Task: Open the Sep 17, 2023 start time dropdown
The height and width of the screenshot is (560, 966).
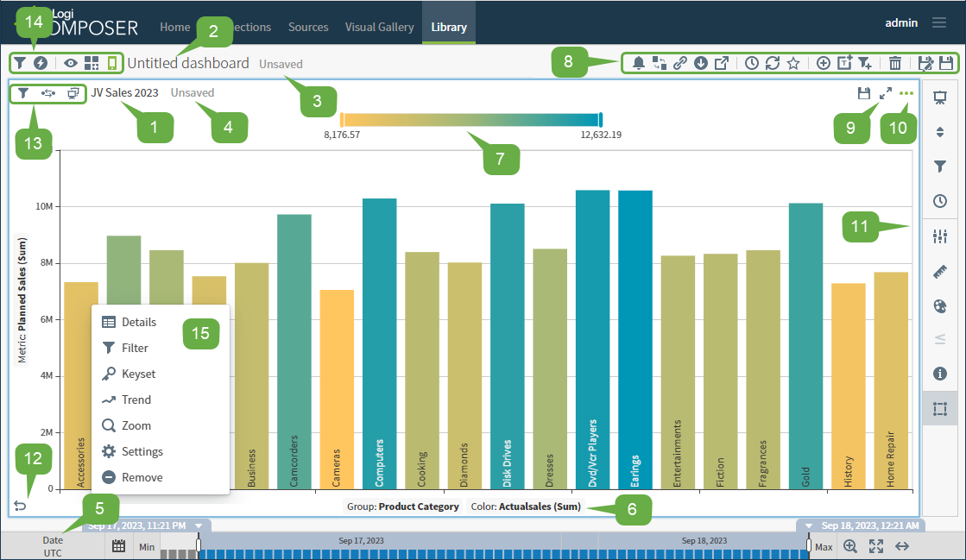Action: point(199,525)
